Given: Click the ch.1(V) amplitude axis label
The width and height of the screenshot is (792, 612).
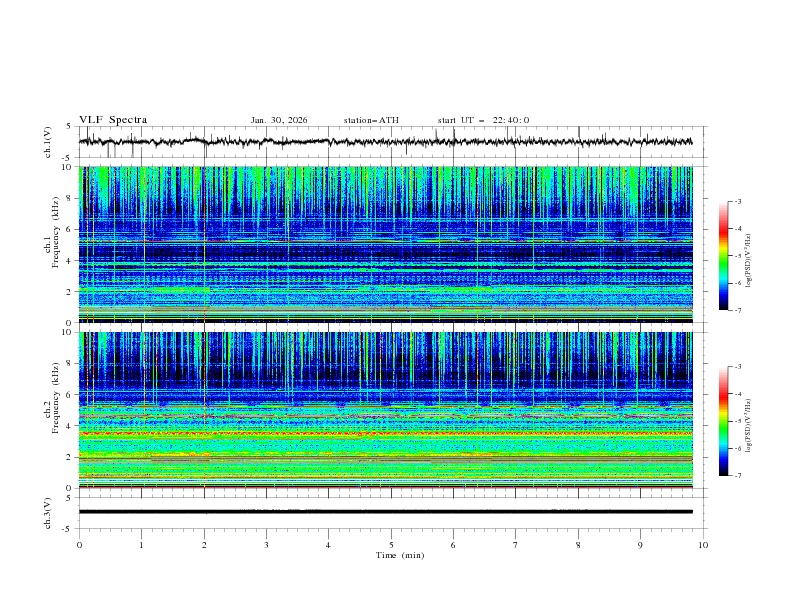Looking at the screenshot, I should tap(49, 142).
